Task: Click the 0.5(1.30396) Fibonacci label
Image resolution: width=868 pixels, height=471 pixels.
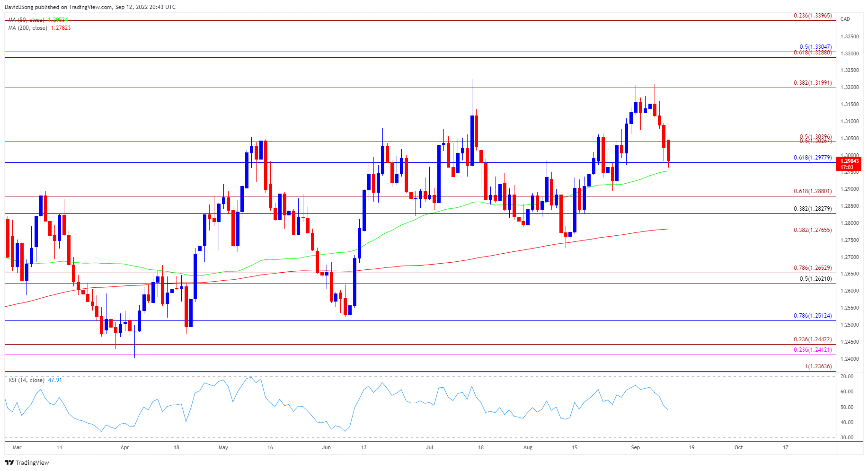Action: coord(815,137)
